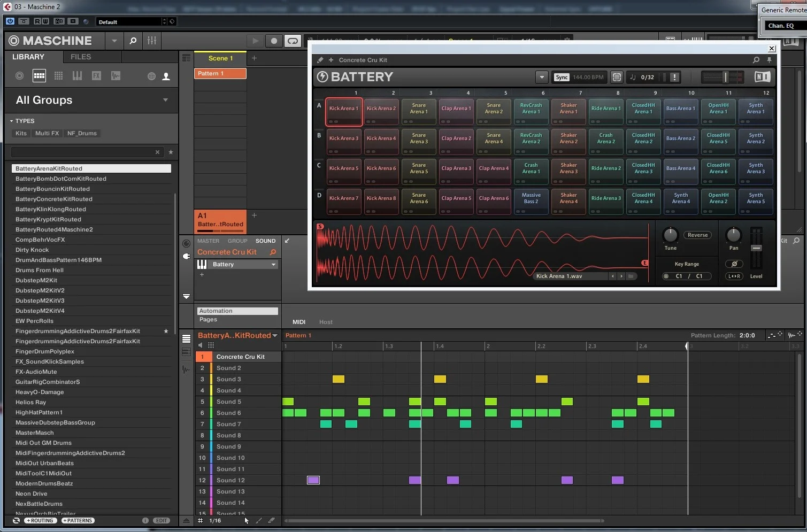The width and height of the screenshot is (807, 532).
Task: Click the EDIT button in browser footer
Action: pos(162,521)
